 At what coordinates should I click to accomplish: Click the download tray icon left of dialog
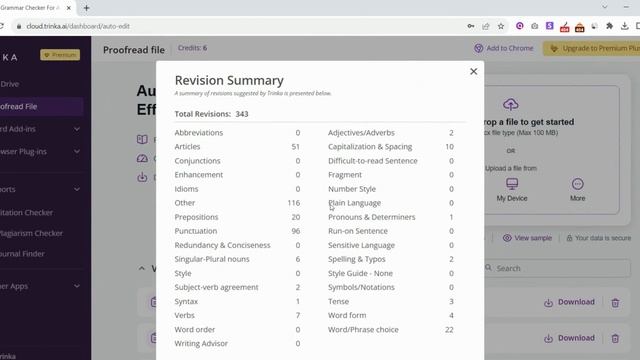pos(142,177)
